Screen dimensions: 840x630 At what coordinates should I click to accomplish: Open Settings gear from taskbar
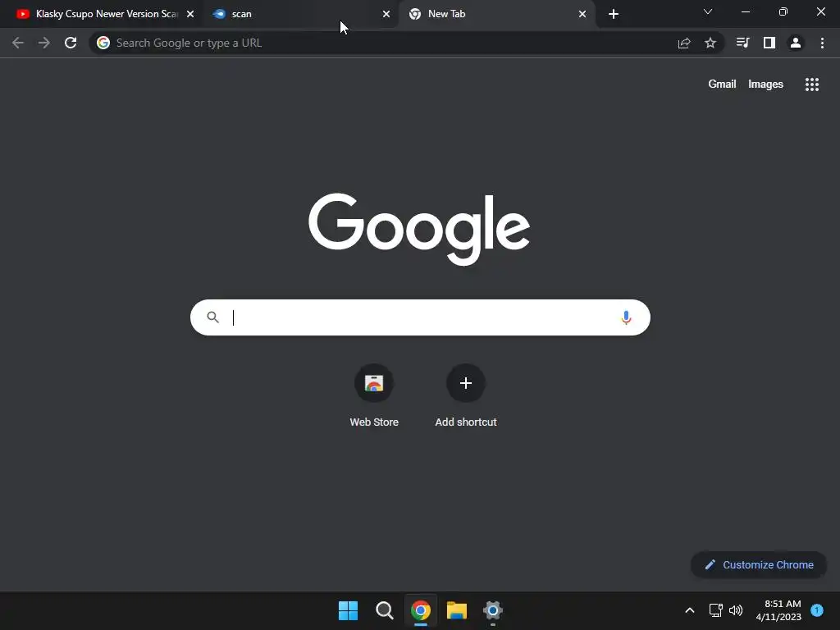(x=493, y=610)
